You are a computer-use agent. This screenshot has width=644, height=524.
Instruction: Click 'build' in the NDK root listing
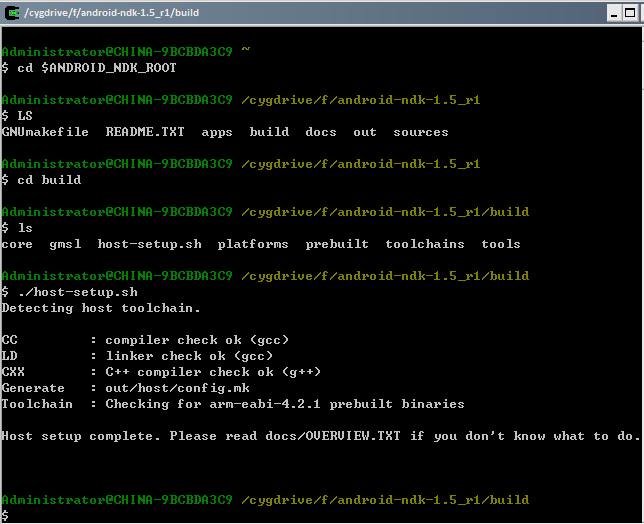(269, 132)
